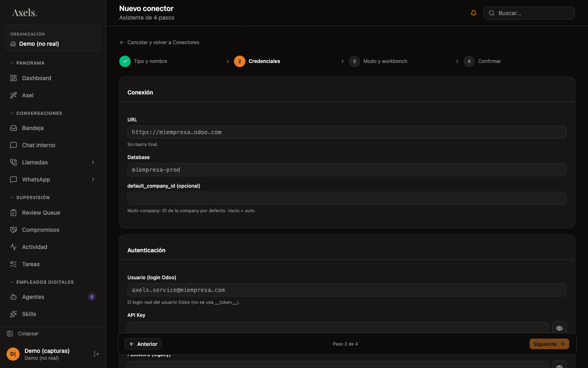
Task: Collapse the EMPLEADOS DIGITALES section
Action: pyautogui.click(x=42, y=282)
